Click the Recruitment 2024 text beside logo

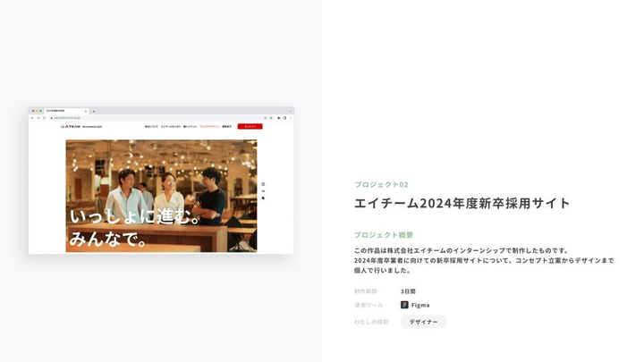click(92, 126)
